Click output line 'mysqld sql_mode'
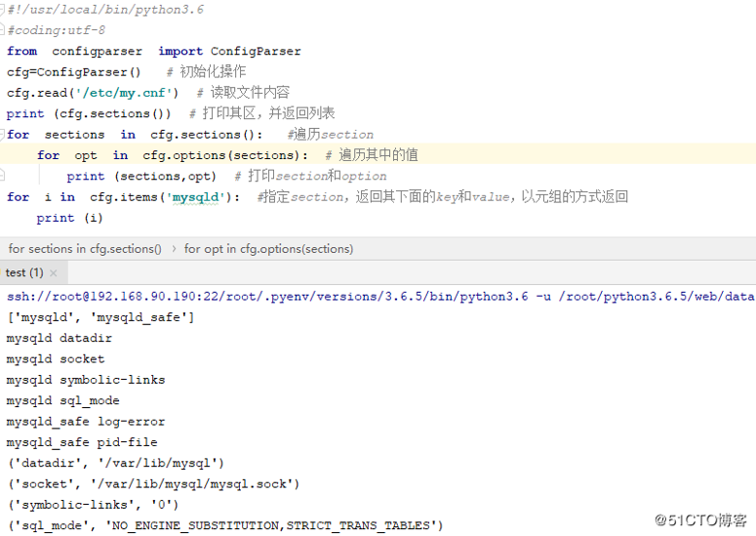Image resolution: width=756 pixels, height=536 pixels. 63,401
